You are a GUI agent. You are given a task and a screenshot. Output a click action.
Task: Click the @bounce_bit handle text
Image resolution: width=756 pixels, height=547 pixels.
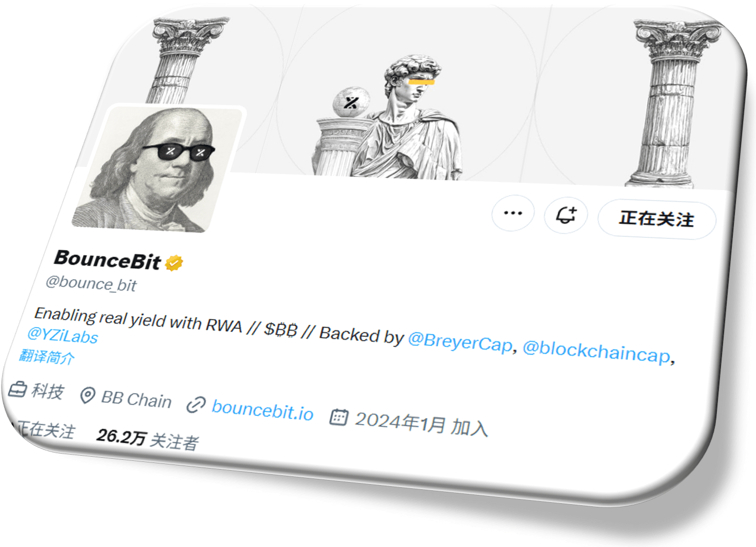(x=91, y=284)
